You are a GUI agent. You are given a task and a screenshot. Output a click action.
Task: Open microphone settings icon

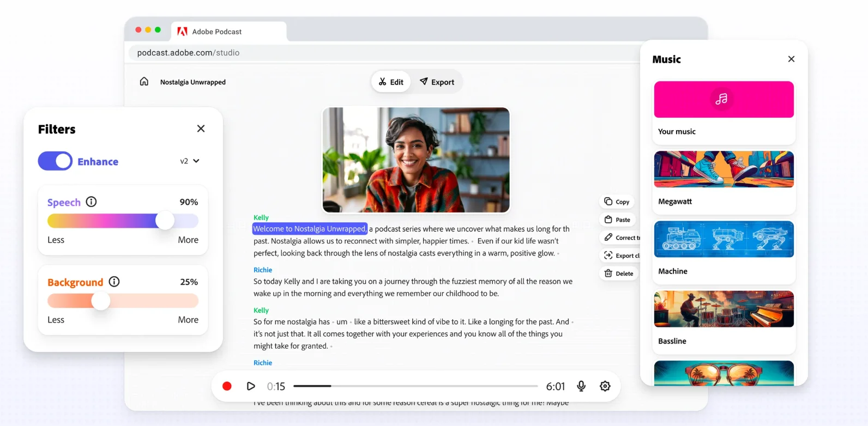(x=581, y=386)
